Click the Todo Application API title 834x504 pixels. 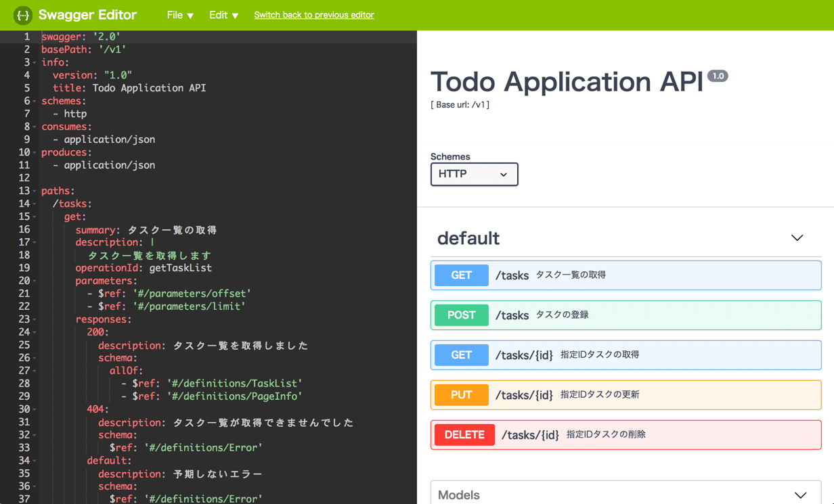click(x=567, y=82)
